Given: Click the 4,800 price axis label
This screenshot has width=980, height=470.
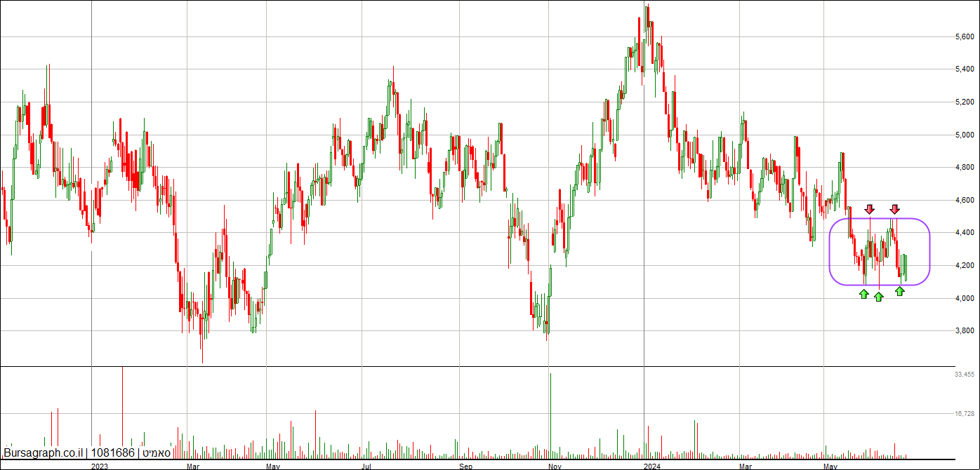Looking at the screenshot, I should point(963,168).
